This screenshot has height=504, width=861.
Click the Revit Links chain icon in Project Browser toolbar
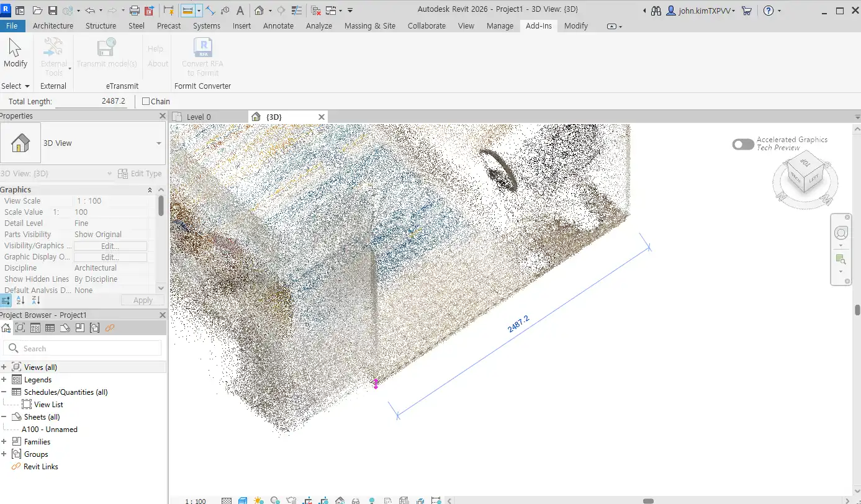[x=109, y=328]
